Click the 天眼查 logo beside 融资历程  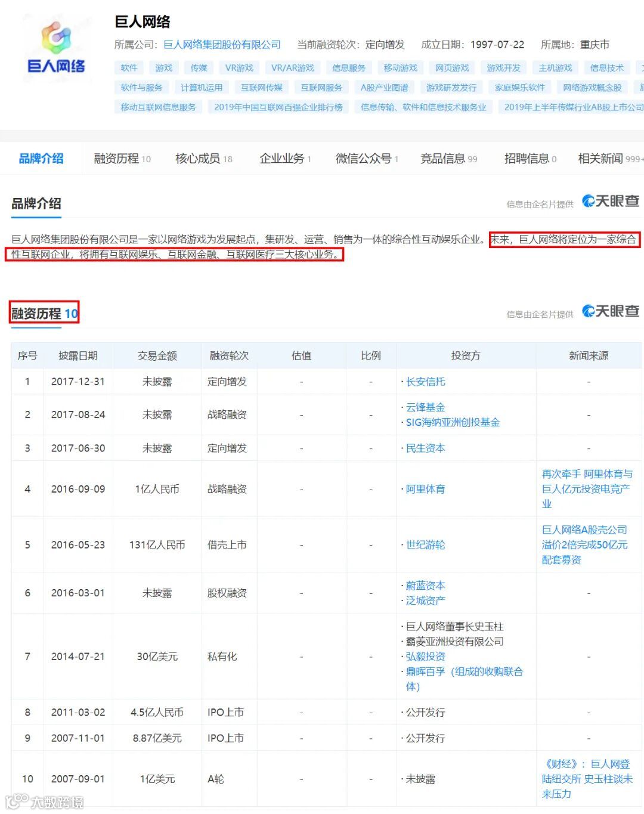611,311
